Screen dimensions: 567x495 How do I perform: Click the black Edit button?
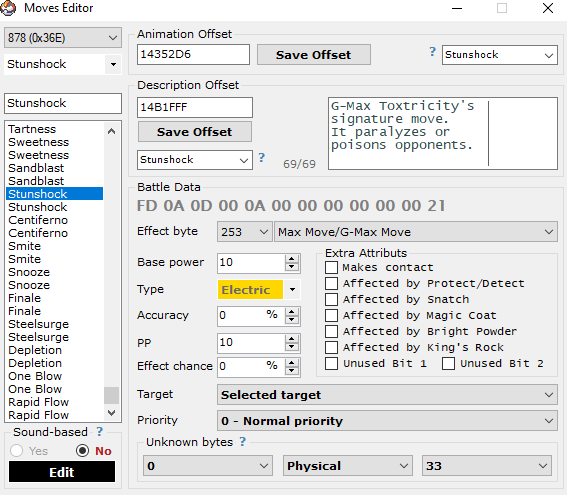(62, 471)
